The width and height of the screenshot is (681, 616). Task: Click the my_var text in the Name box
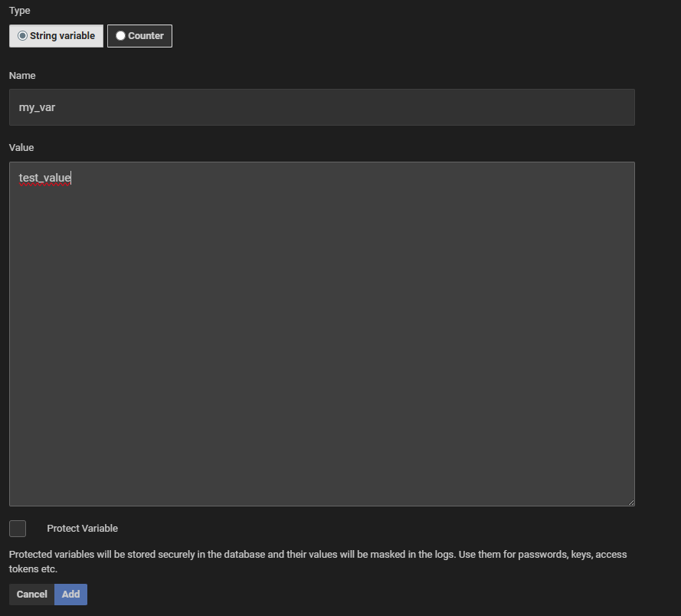pyautogui.click(x=37, y=107)
